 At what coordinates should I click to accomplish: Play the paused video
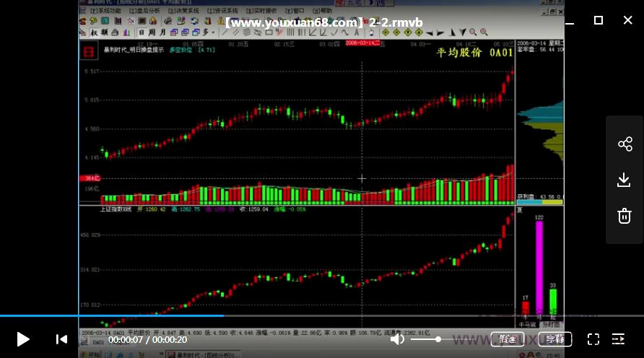pos(23,339)
